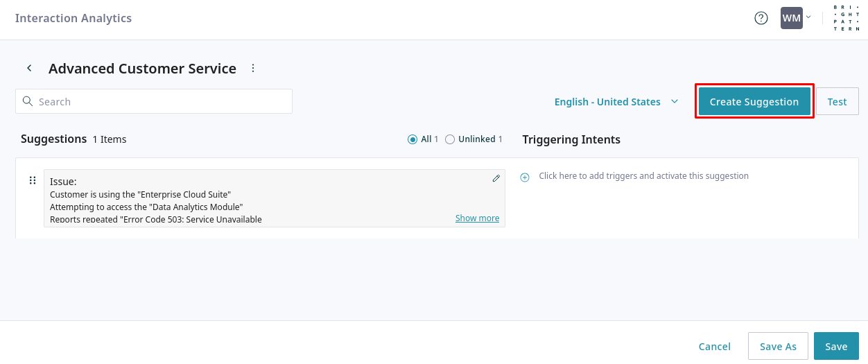Screen dimensions: 868x364
Task: Select the Unlinked radio button
Action: [x=450, y=139]
